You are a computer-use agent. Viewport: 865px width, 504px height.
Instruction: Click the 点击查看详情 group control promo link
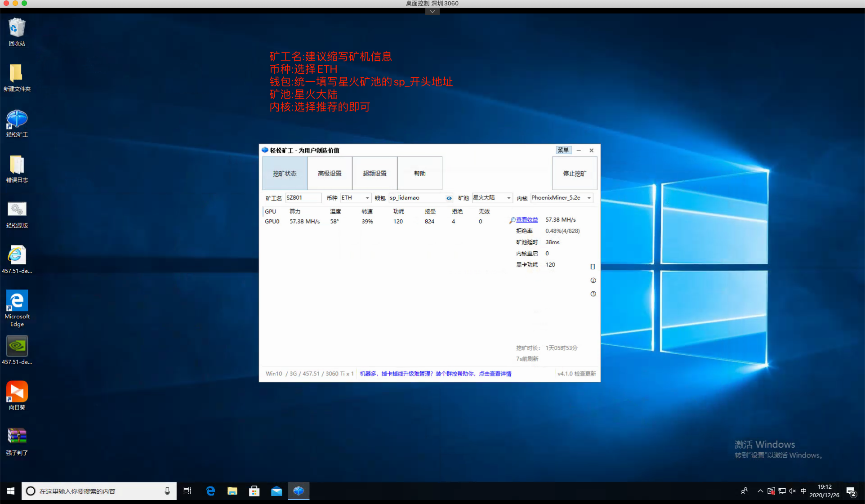495,374
